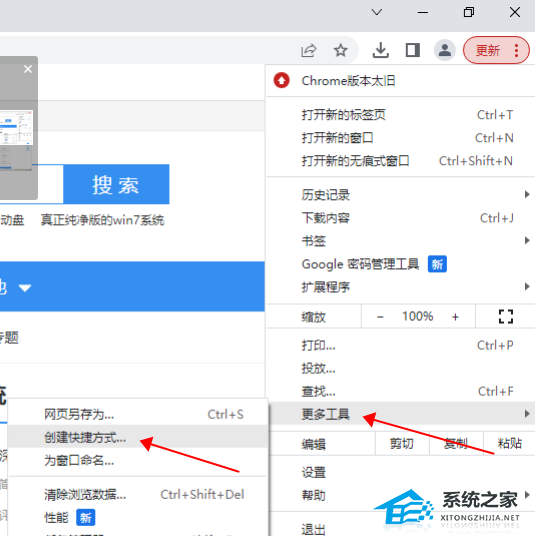Click the 100% zoom level value
The height and width of the screenshot is (536, 535).
click(417, 316)
